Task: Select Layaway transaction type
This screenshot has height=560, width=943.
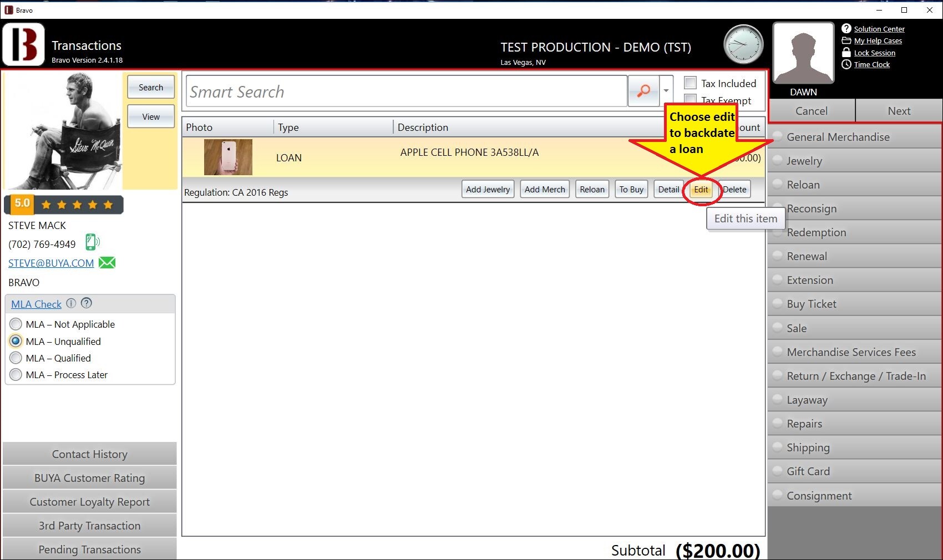Action: tap(855, 400)
